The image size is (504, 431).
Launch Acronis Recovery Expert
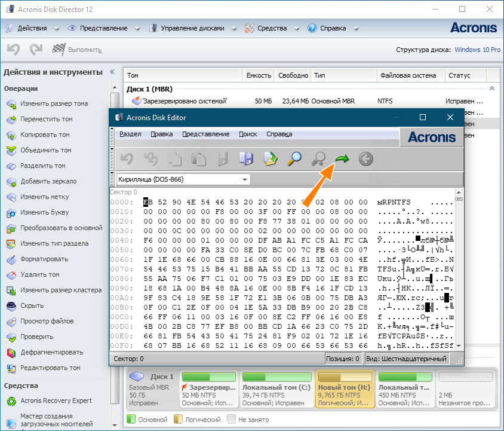56,401
